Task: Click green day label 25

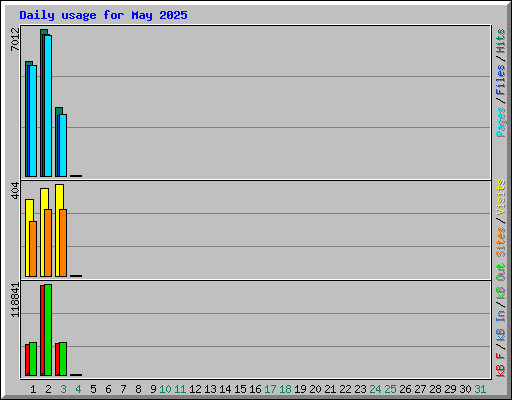Action: click(390, 389)
